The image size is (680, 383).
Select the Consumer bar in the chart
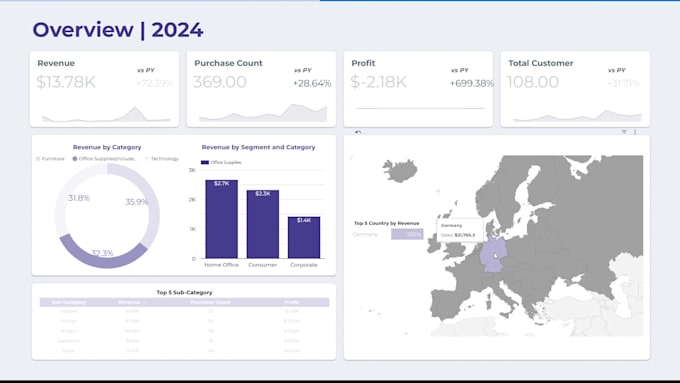(x=263, y=224)
